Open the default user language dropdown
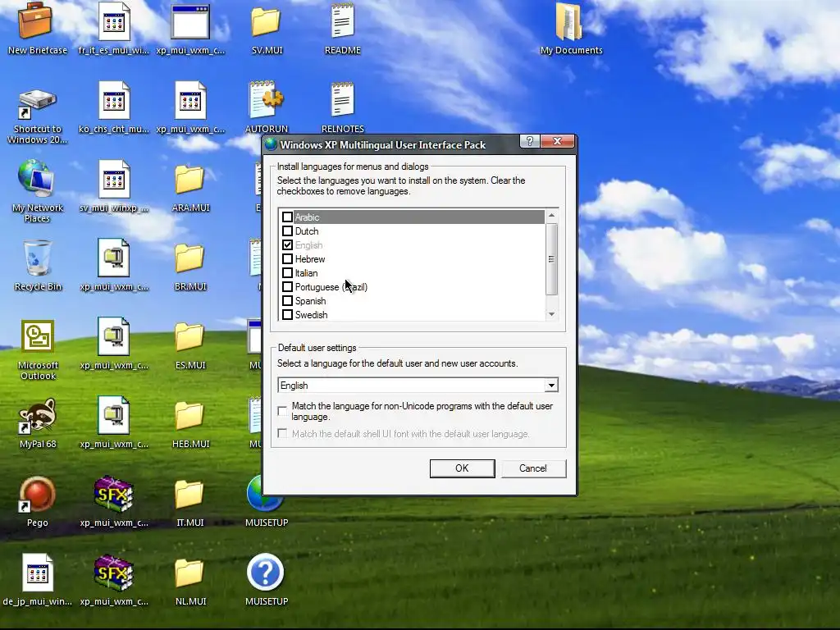The image size is (840, 630). (551, 386)
